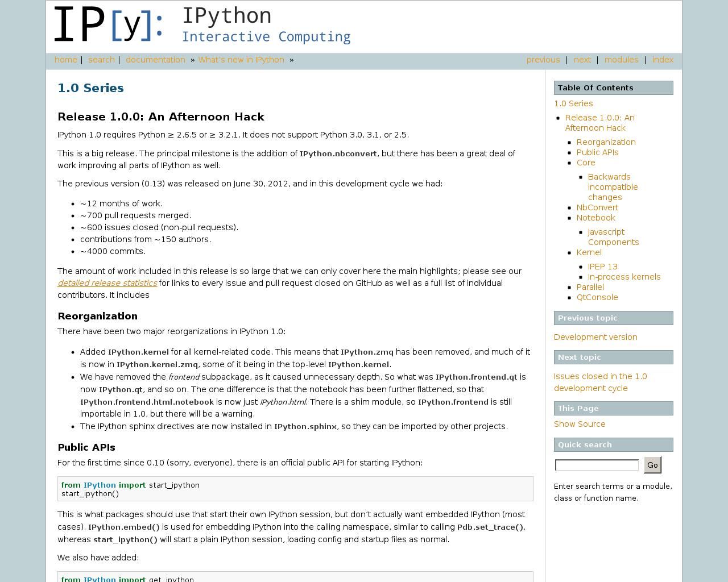Click the 'contributions from ~150 authors.' list item
Image resolution: width=728 pixels, height=582 pixels.
coord(146,239)
